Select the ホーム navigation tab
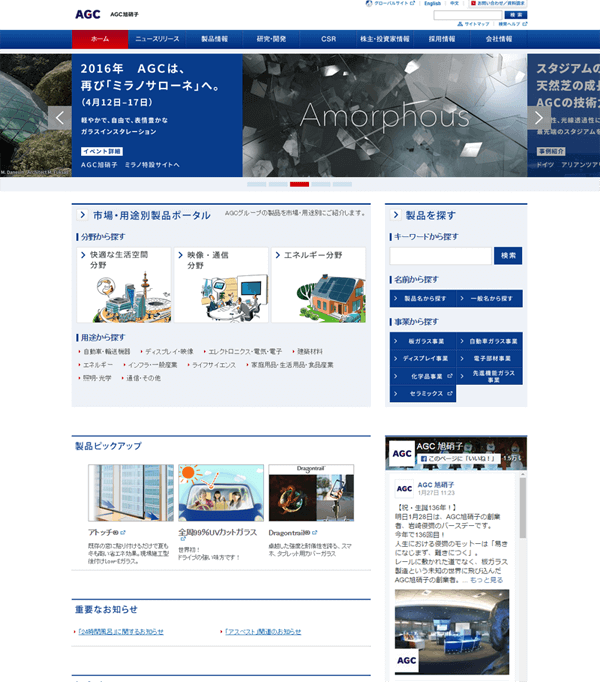Viewport: 600px width, 682px height. 100,39
